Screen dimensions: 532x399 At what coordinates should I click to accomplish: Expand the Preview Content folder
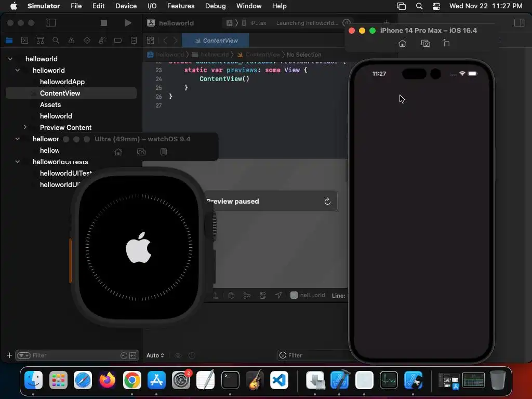point(25,127)
